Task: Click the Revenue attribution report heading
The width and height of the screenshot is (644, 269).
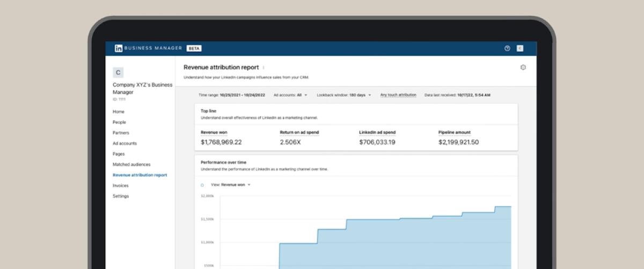Action: [x=221, y=68]
